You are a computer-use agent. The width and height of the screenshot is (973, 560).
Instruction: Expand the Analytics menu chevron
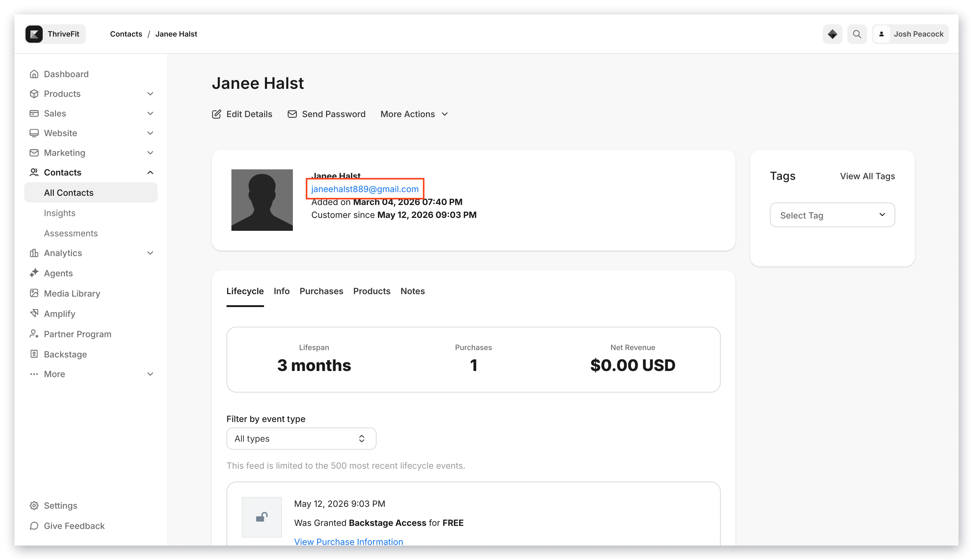pyautogui.click(x=150, y=253)
